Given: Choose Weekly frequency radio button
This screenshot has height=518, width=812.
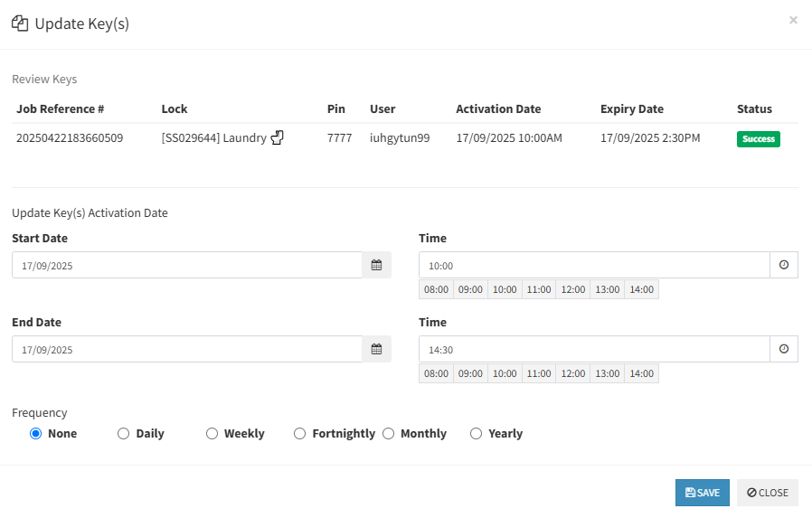Looking at the screenshot, I should [212, 434].
